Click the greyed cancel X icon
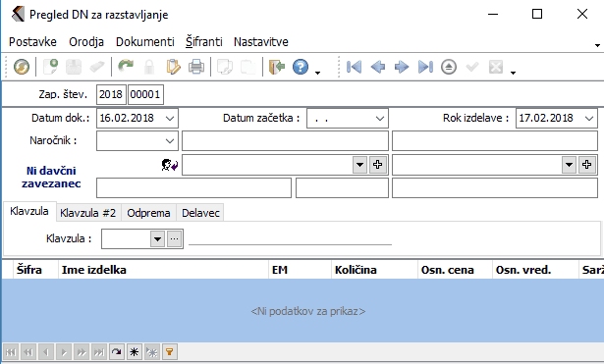The width and height of the screenshot is (604, 364). [x=496, y=67]
